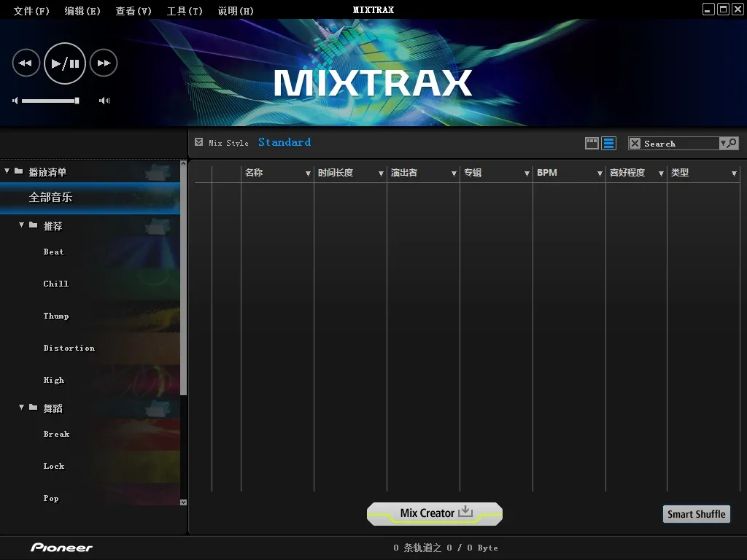Click the rewind/previous track button
The image size is (747, 560).
[26, 63]
